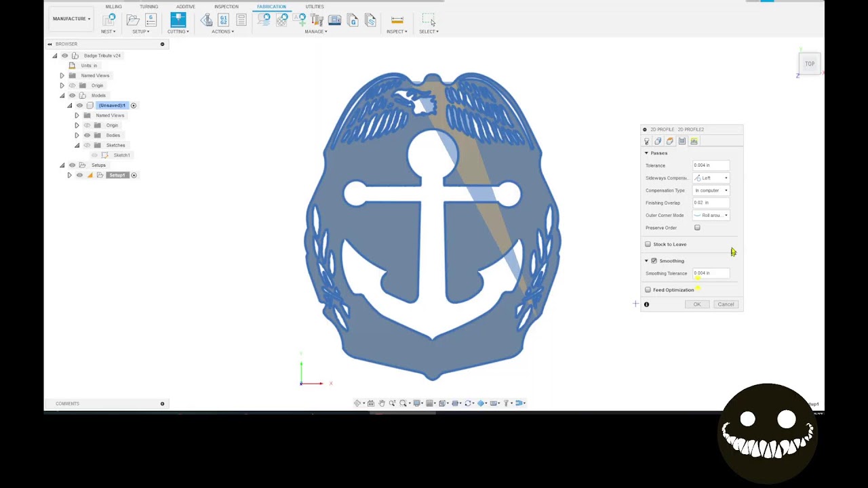Screen dimensions: 868x488
Task: Select the FABRICATION tab
Action: 271,7
